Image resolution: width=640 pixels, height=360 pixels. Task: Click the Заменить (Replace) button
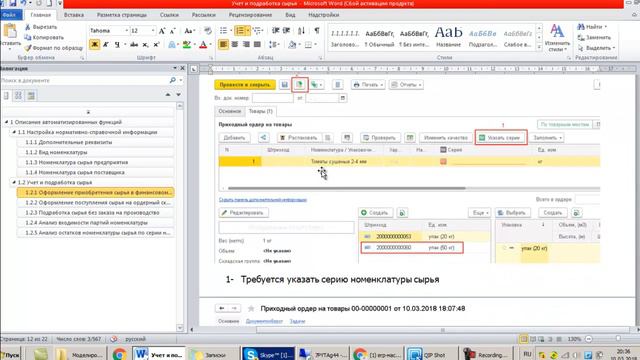pyautogui.click(x=594, y=38)
